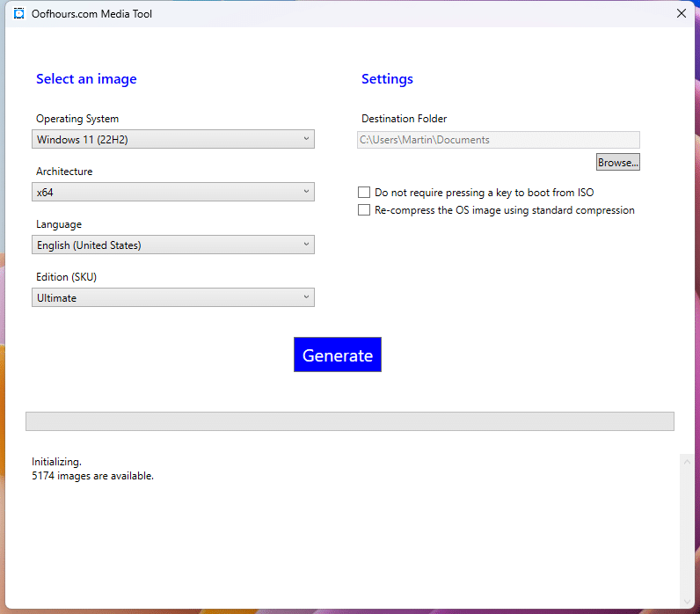Click the 'Settings' section heading
Image resolution: width=700 pixels, height=614 pixels.
coord(387,79)
